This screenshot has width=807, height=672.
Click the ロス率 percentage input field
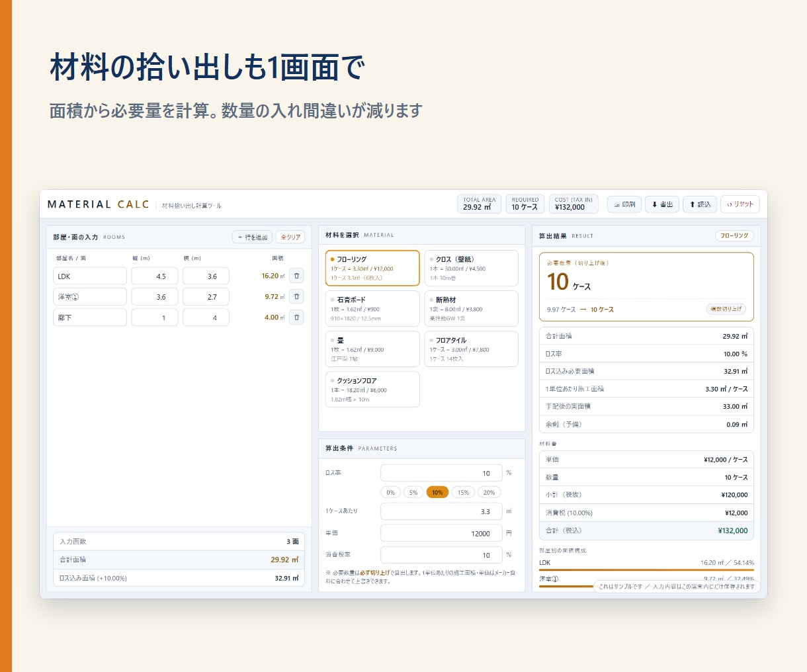coord(441,473)
